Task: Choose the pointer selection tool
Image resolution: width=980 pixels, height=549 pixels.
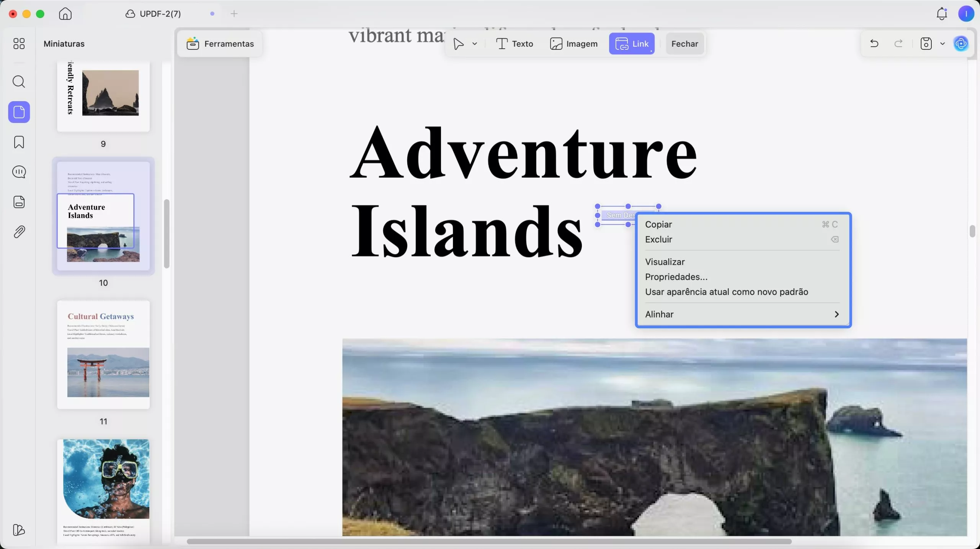Action: [x=458, y=44]
